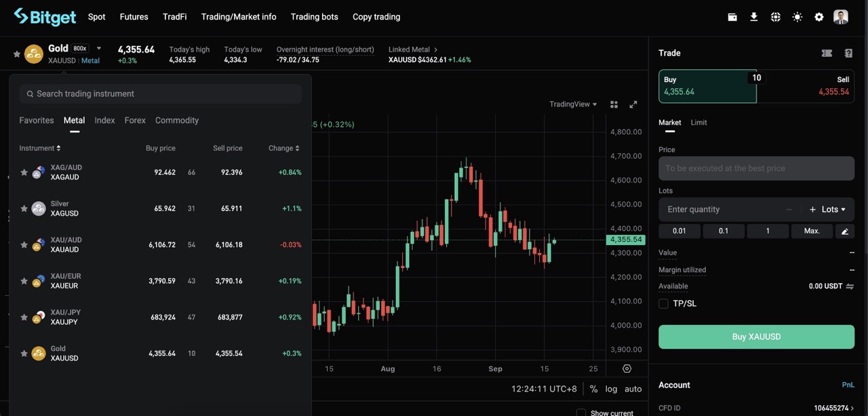Click the Buy XAUUSD button
The image size is (868, 416).
[x=756, y=337]
